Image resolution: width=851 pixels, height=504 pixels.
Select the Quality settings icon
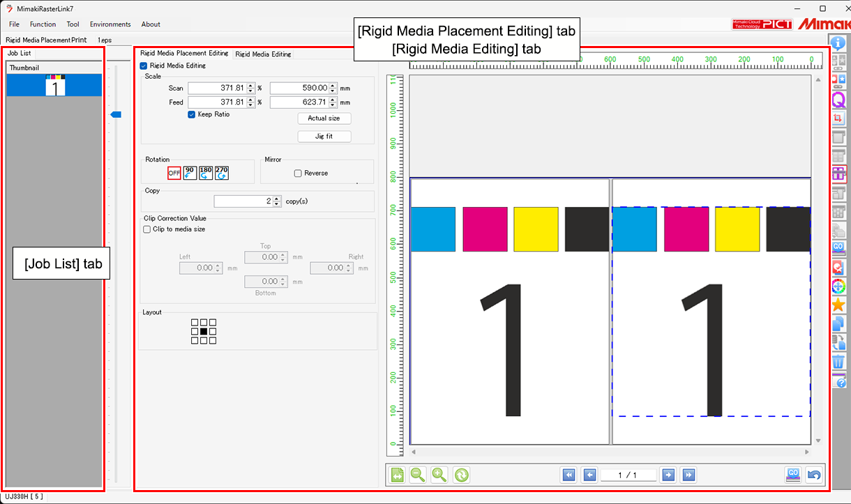(838, 100)
